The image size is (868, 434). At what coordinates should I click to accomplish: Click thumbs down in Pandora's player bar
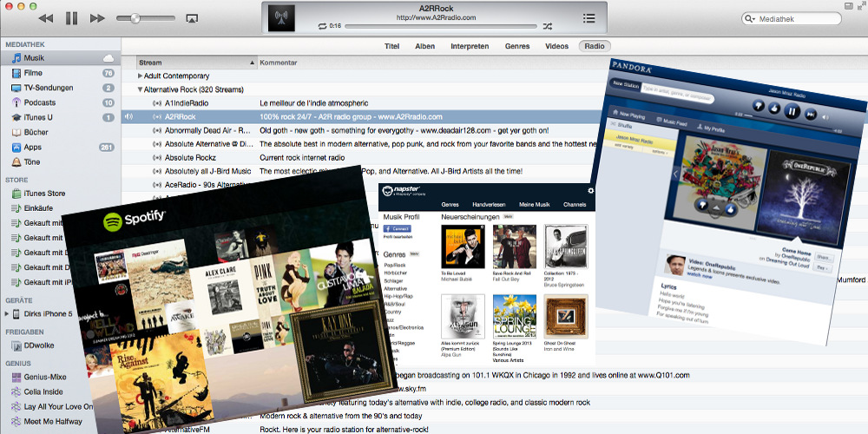click(759, 106)
